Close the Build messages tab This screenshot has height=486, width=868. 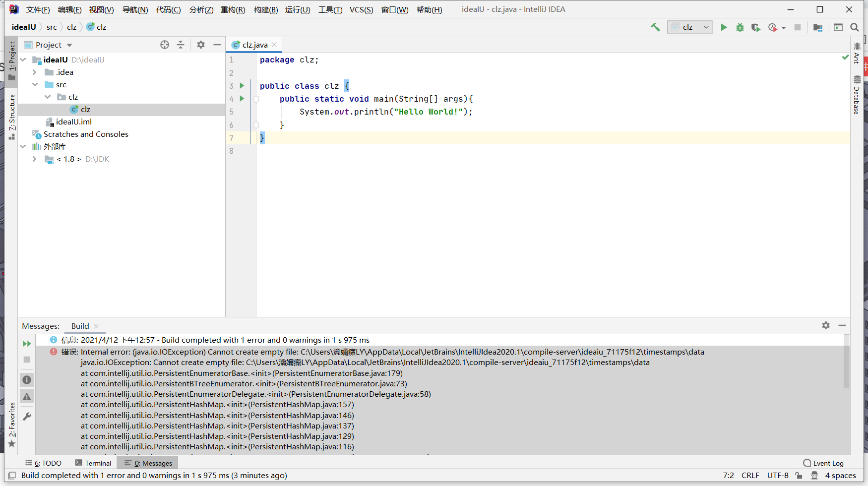click(96, 326)
